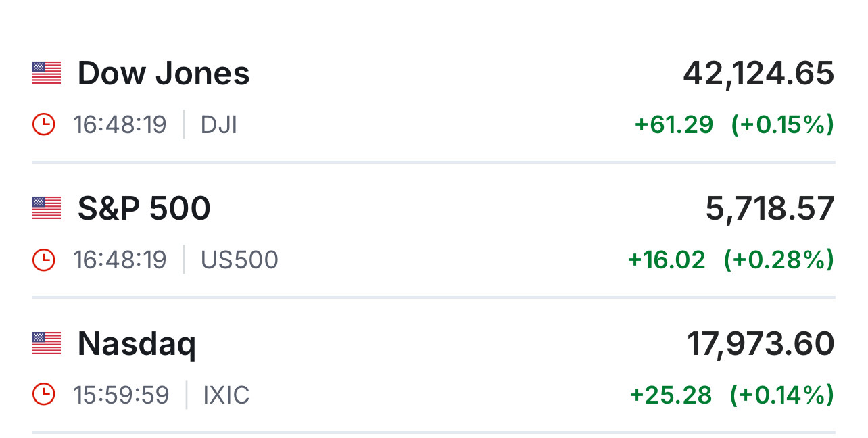Click the red clock icon in Dow Jones row
This screenshot has width=868, height=438.
coord(43,125)
